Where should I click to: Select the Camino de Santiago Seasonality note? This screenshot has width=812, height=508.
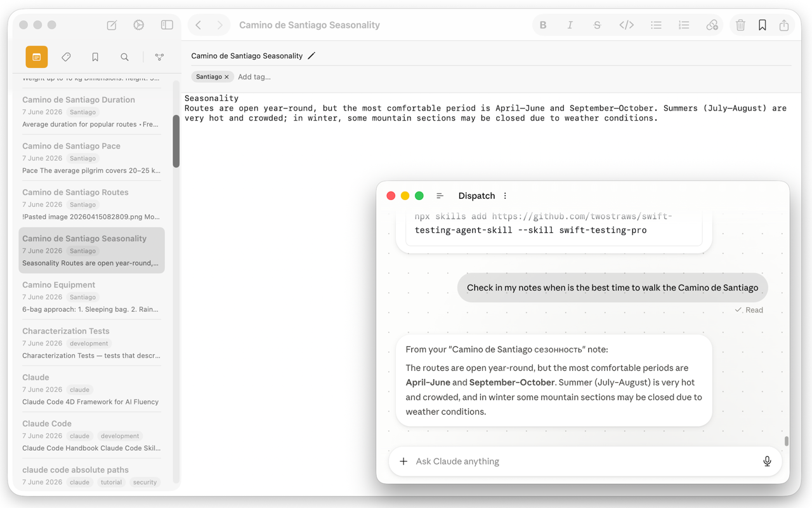91,251
